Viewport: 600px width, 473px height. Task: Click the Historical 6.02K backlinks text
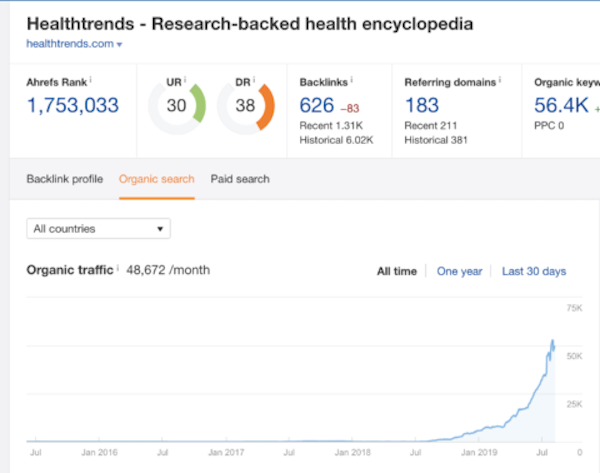pyautogui.click(x=336, y=140)
